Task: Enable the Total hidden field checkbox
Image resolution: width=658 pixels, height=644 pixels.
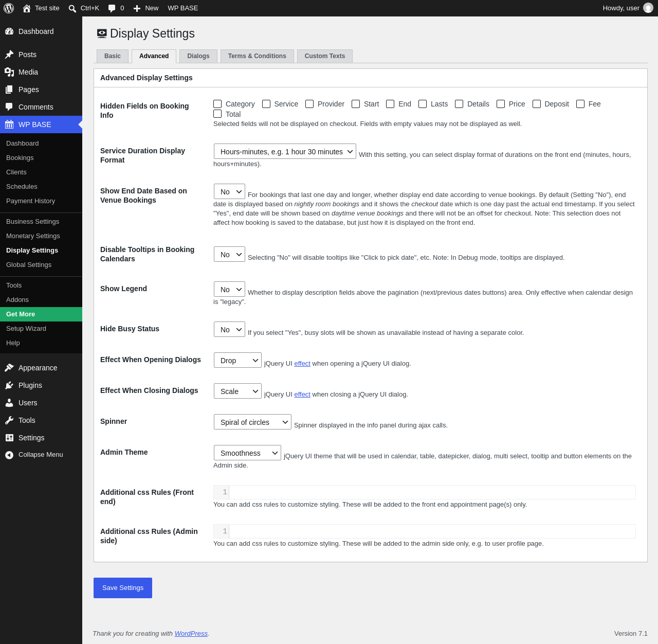Action: 217,114
